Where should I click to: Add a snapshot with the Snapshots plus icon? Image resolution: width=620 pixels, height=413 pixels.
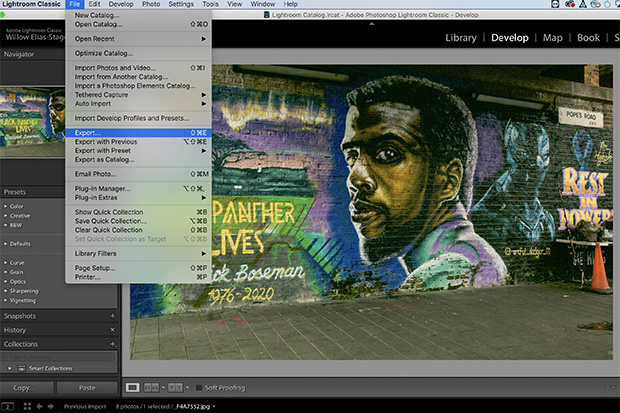coord(113,316)
